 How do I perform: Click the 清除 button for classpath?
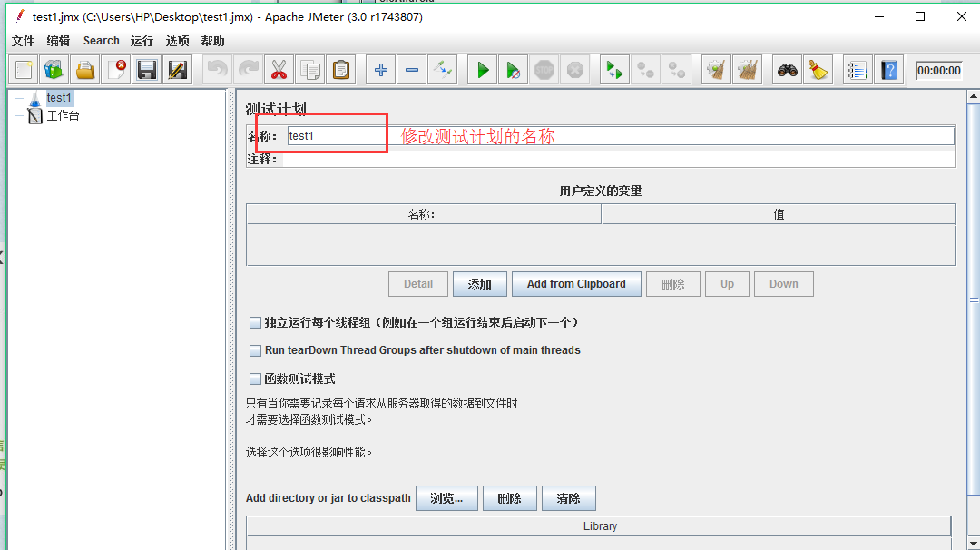569,498
